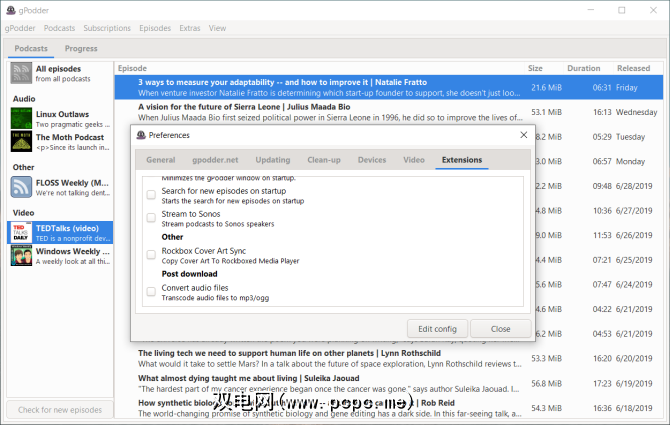Click the Post download section heading

pos(189,274)
